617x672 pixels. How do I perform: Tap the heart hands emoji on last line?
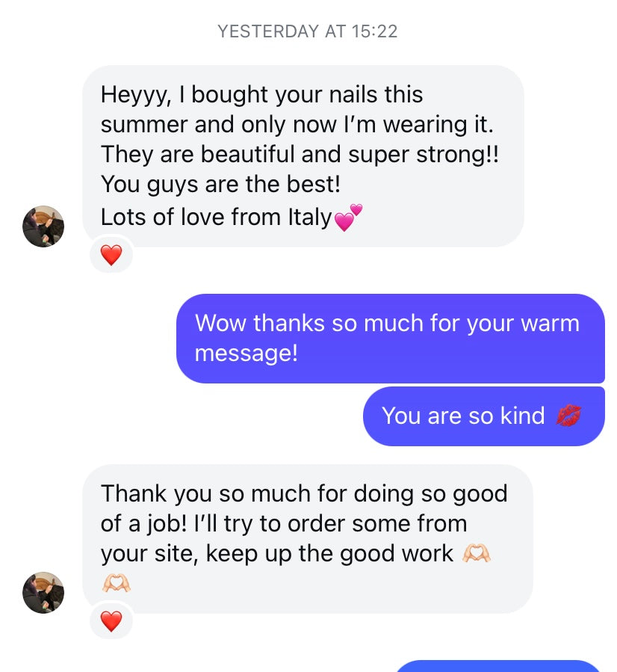click(116, 583)
